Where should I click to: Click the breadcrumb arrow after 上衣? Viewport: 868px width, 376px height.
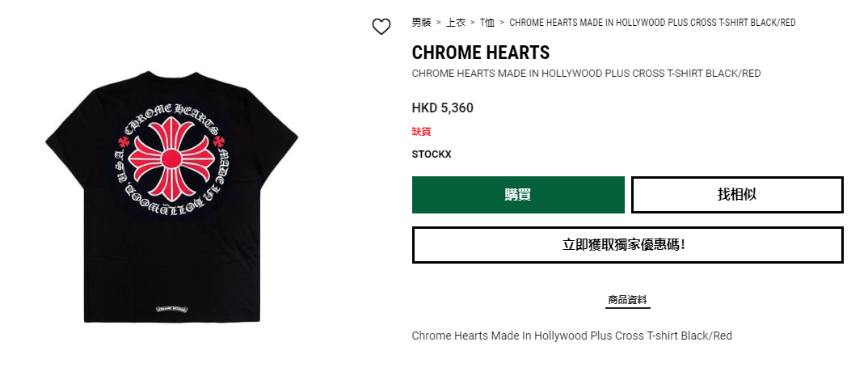tap(473, 23)
